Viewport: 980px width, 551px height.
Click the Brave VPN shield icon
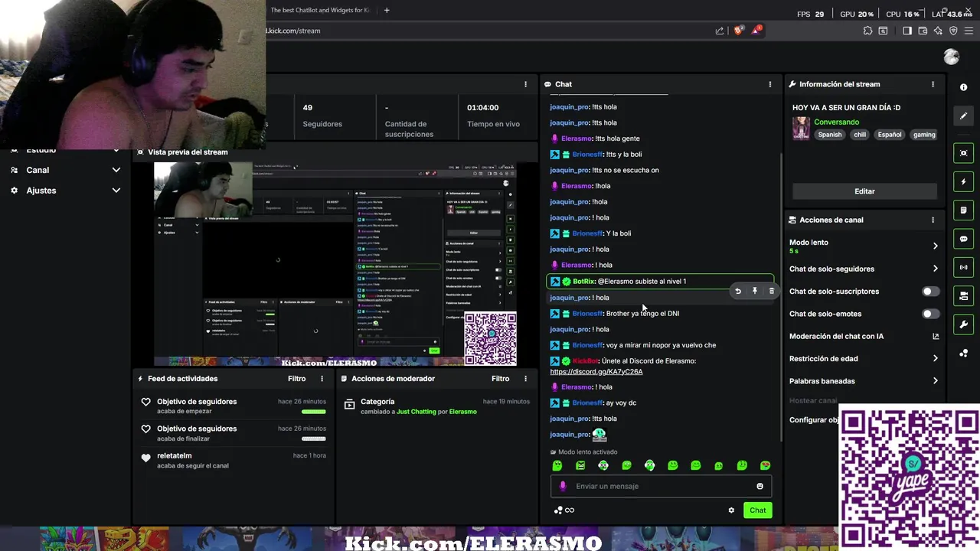pyautogui.click(x=953, y=31)
